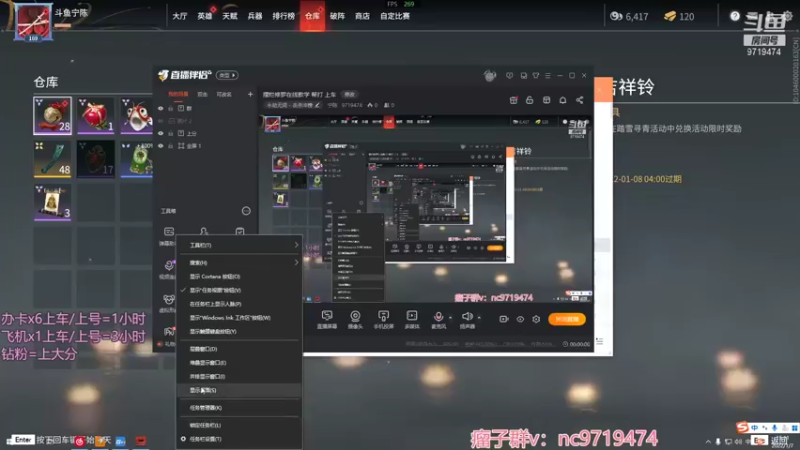The image size is (800, 450).
Task: Uncheck 显示"任务视图"按钮 menu item
Action: [239, 290]
